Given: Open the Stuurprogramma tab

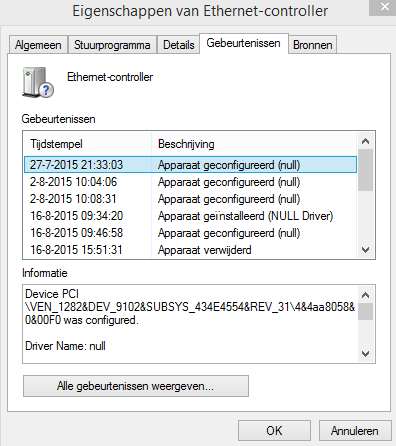Looking at the screenshot, I should click(112, 45).
